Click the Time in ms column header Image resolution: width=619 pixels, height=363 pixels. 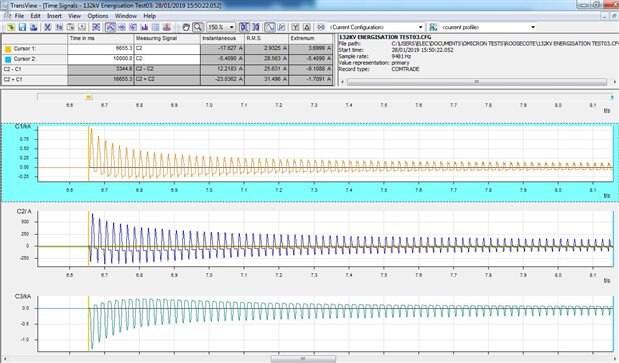101,39
